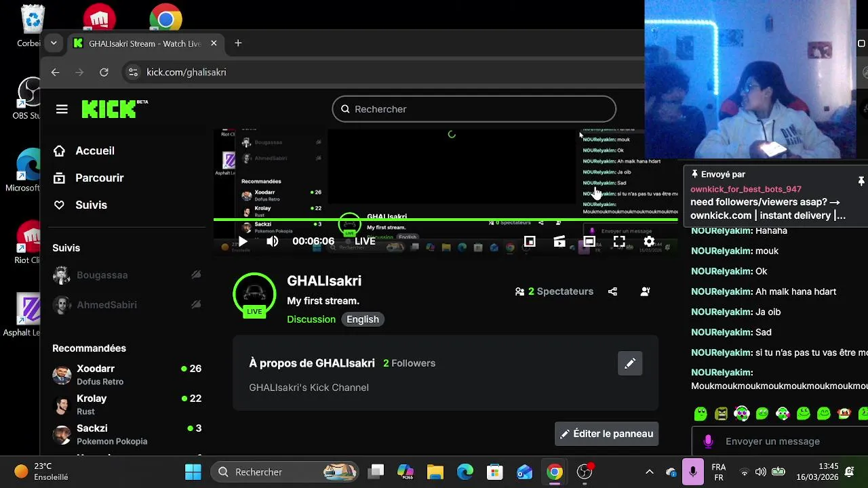Jump to LIVE in the player
The image size is (868, 488).
click(x=364, y=241)
